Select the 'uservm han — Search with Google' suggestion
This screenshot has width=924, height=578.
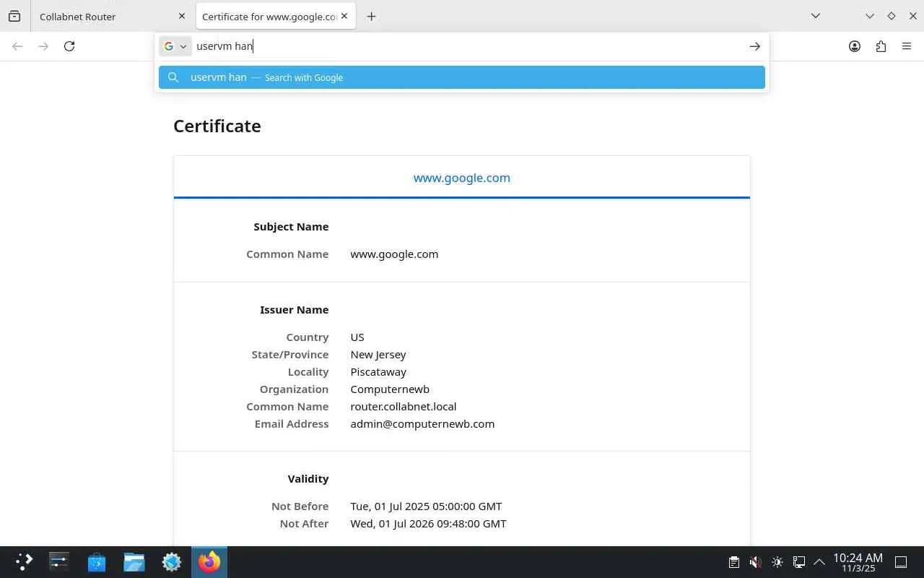[x=462, y=77]
